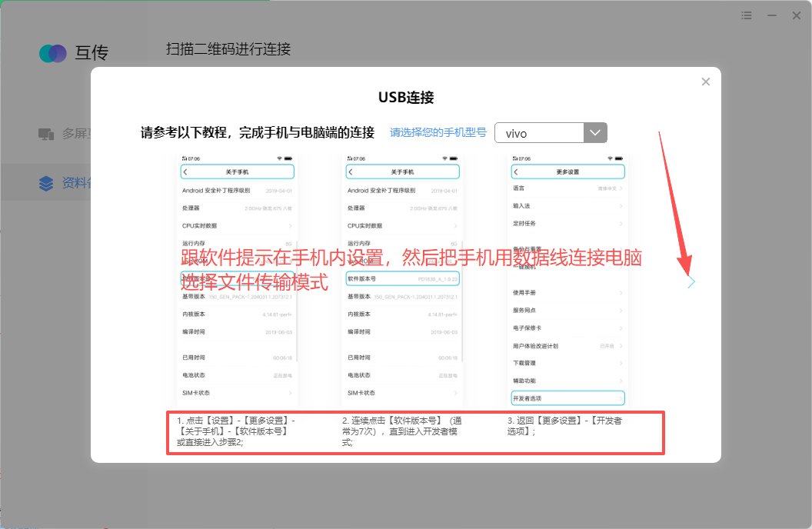Close the USB连接 dialog
The height and width of the screenshot is (529, 812).
click(705, 82)
